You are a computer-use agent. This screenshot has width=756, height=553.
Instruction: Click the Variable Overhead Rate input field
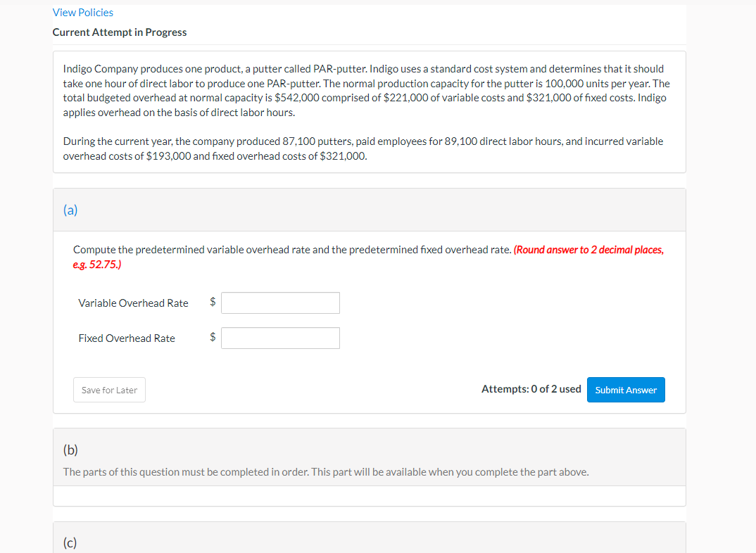pos(279,303)
